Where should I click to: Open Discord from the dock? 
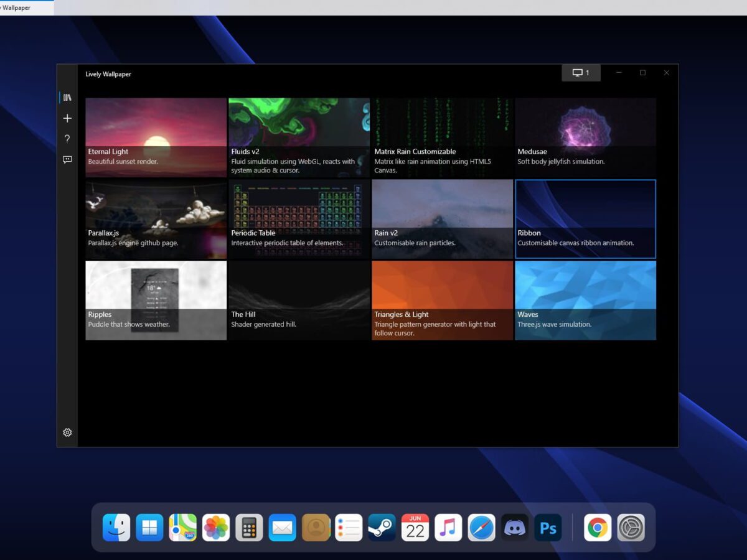(515, 528)
